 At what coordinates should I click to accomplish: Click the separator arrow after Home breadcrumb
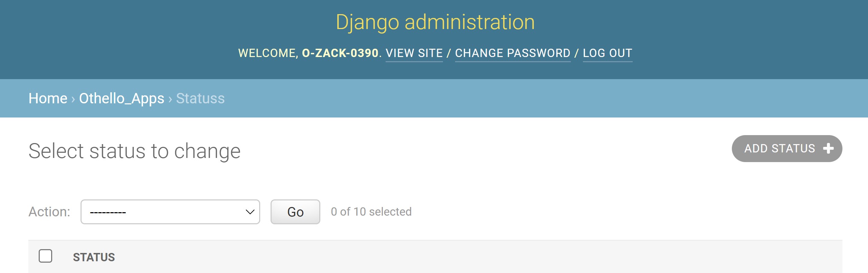pyautogui.click(x=73, y=99)
